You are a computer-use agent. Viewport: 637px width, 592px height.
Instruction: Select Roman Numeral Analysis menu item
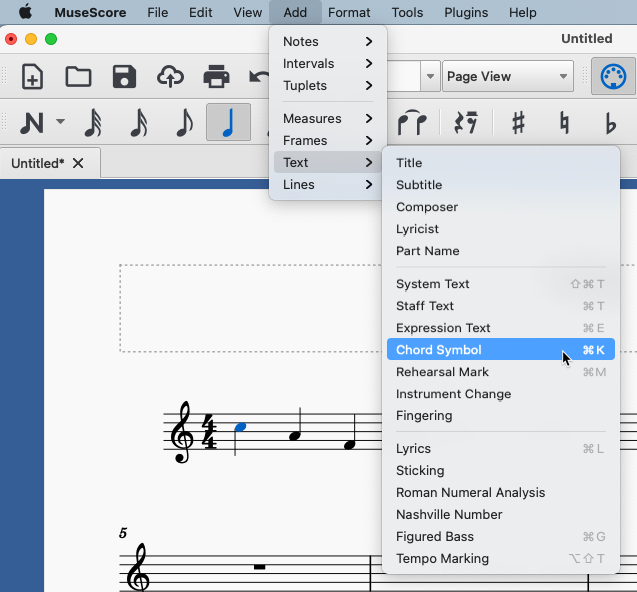(x=500, y=492)
